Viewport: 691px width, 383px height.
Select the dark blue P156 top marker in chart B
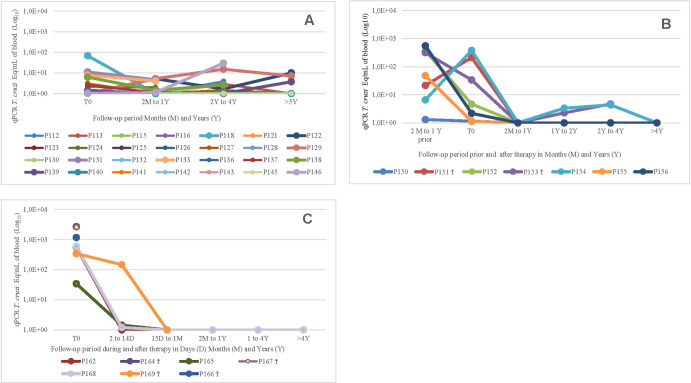[x=425, y=46]
